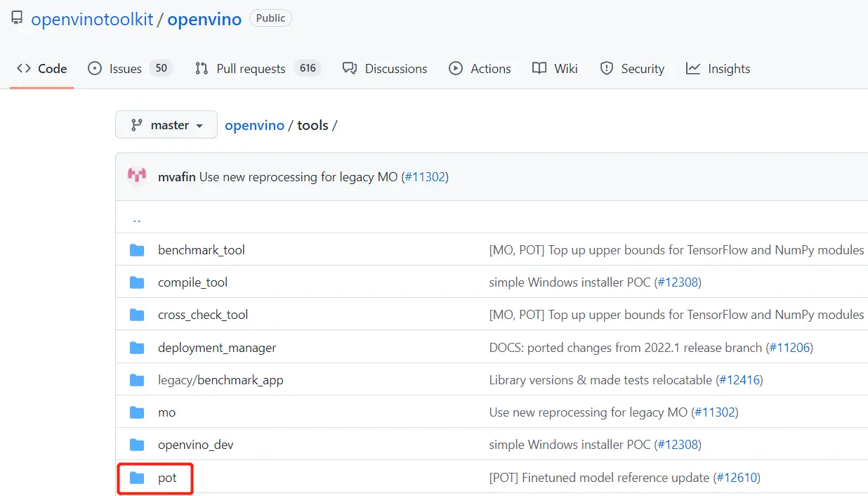Click mo row's legacy MO commit message
Viewport: 868px width, 496px height.
pyautogui.click(x=588, y=412)
